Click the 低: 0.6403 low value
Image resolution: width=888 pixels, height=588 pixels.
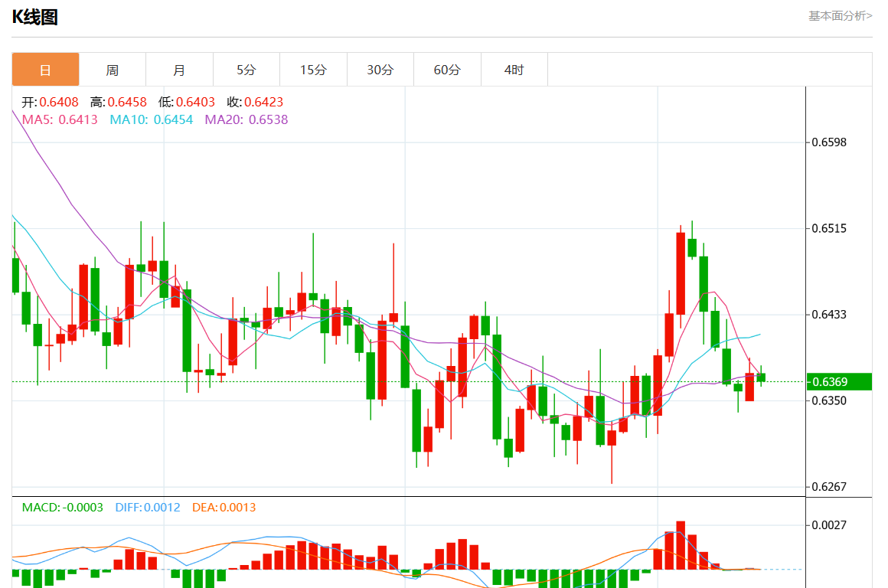coord(187,102)
